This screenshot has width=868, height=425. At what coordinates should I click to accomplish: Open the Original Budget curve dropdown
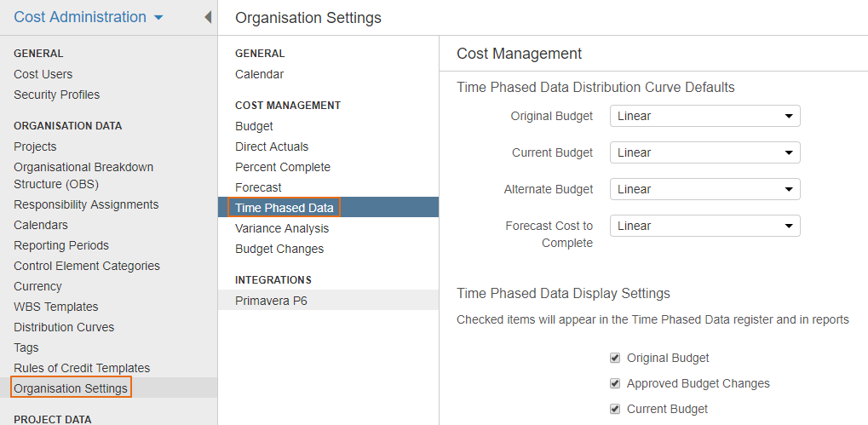[704, 116]
